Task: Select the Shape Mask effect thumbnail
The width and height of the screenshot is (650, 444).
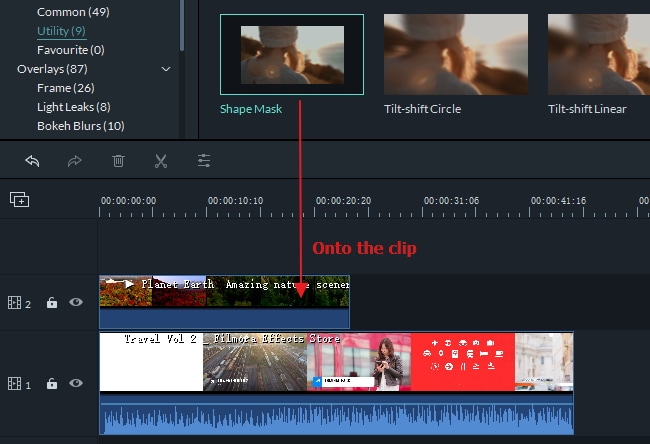Action: coord(292,54)
